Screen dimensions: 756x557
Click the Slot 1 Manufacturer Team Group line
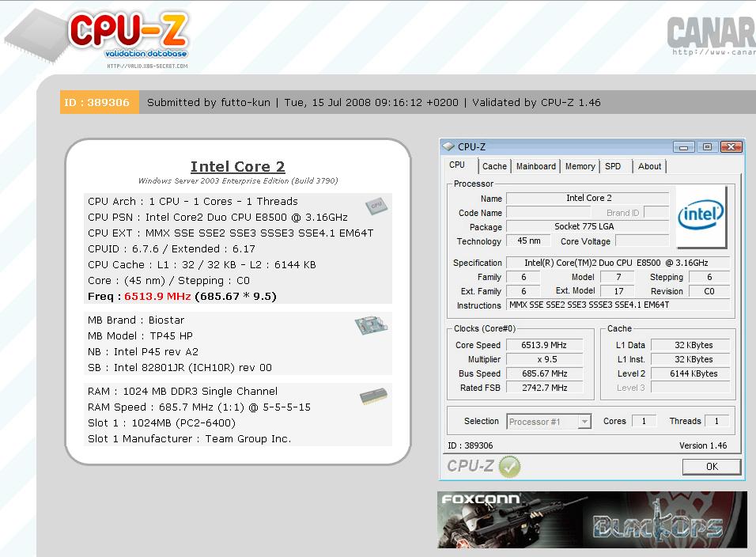click(190, 439)
